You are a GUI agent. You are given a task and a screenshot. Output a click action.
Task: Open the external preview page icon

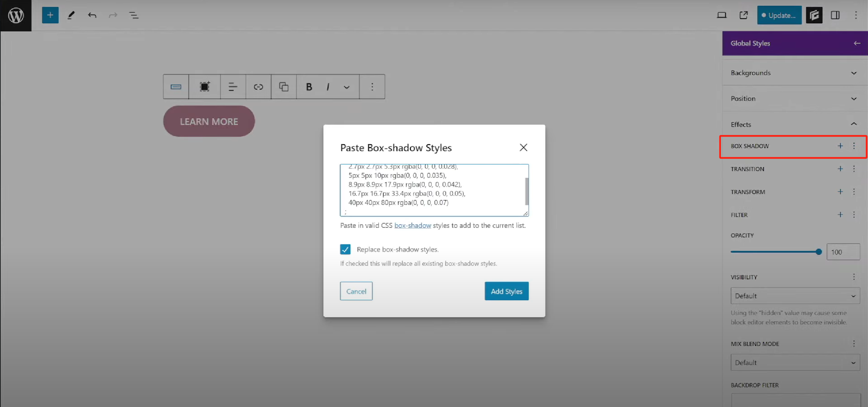coord(743,15)
